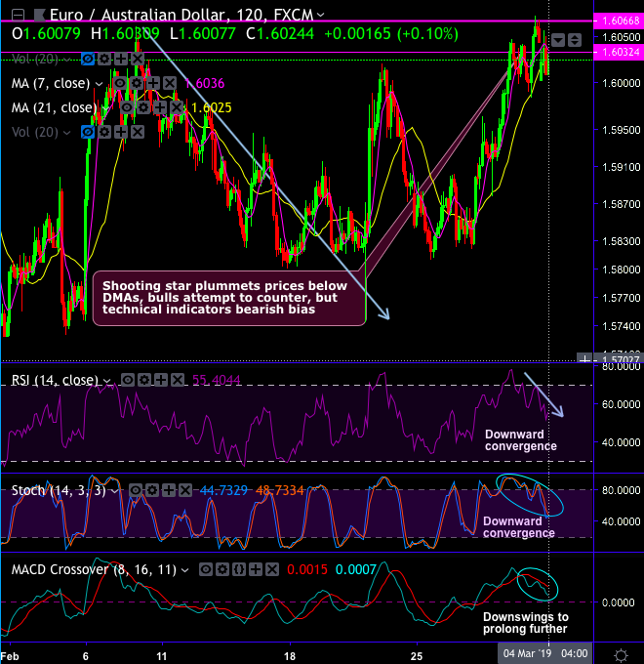Expand the chevron next to the FXCM symbol title
The image size is (644, 664).
[x=321, y=16]
